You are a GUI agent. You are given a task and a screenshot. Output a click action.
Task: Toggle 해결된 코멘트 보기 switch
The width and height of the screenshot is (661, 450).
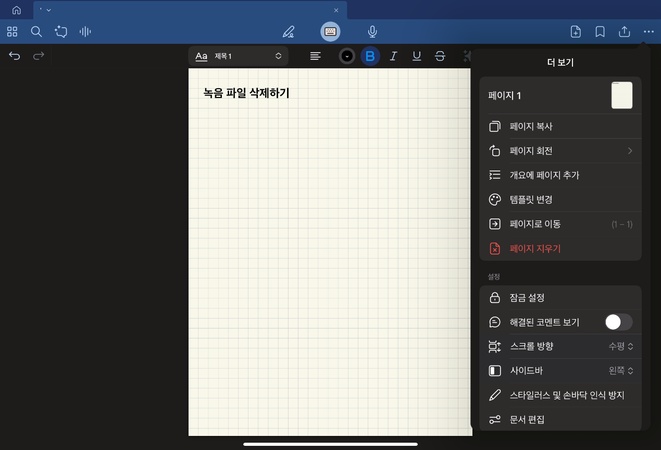pos(618,322)
